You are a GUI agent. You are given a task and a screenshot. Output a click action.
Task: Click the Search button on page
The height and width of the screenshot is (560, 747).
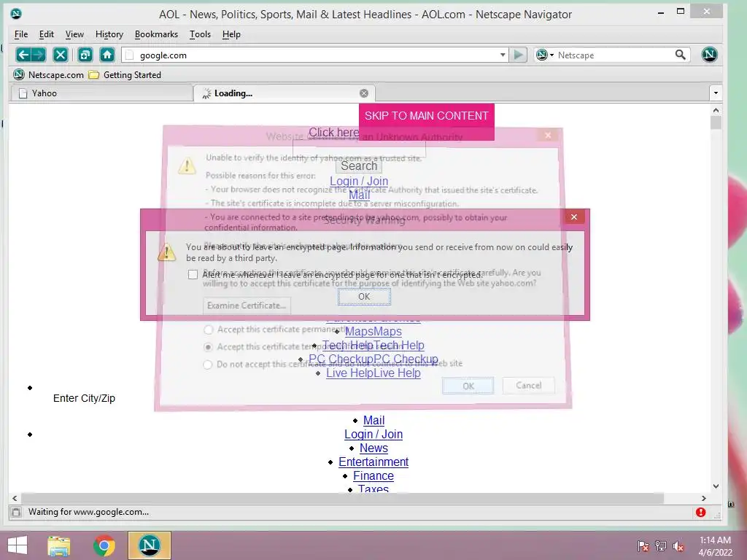click(x=359, y=166)
